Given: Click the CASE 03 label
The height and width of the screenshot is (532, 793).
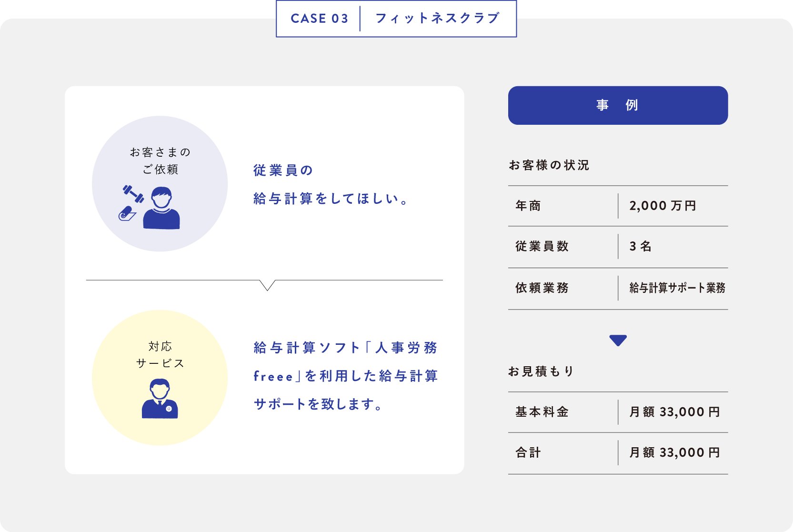Looking at the screenshot, I should point(319,19).
